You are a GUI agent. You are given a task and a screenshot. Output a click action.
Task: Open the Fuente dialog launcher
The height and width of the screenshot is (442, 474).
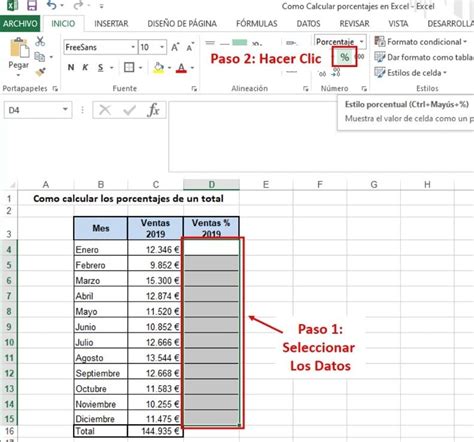click(194, 89)
